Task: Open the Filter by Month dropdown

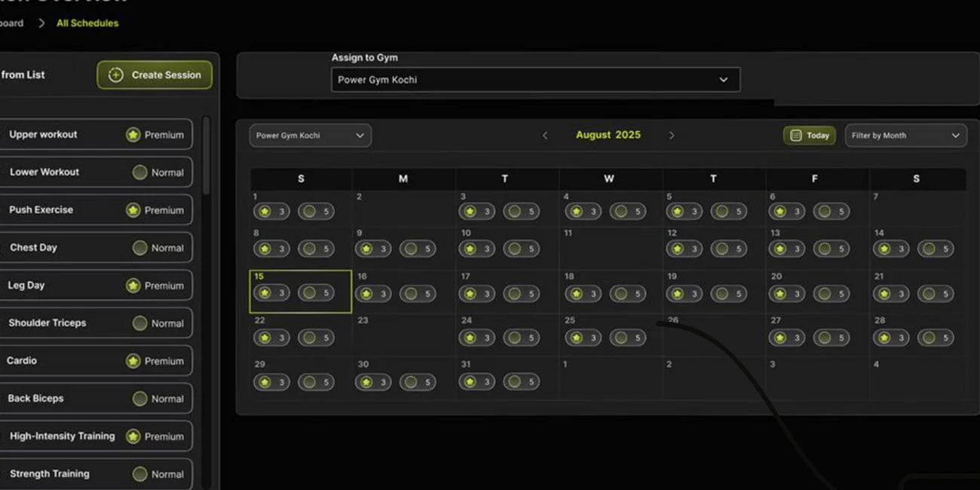Action: (x=905, y=136)
